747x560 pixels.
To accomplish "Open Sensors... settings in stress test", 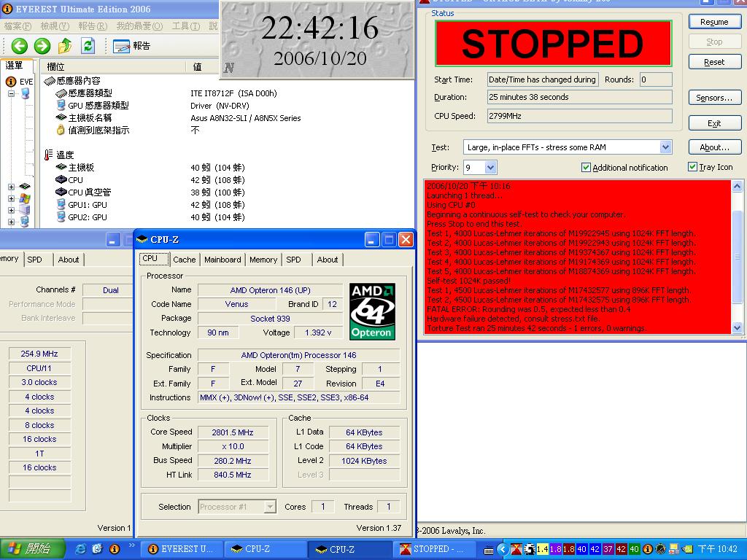I will [714, 98].
